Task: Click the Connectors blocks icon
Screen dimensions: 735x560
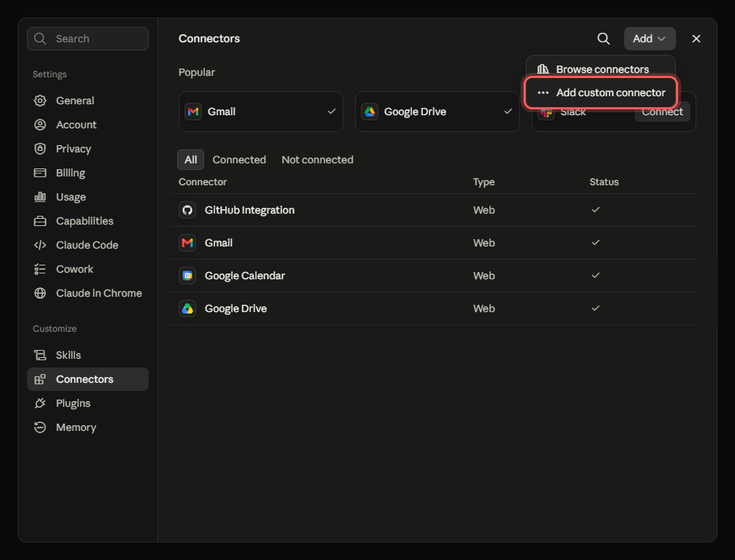Action: (x=40, y=379)
